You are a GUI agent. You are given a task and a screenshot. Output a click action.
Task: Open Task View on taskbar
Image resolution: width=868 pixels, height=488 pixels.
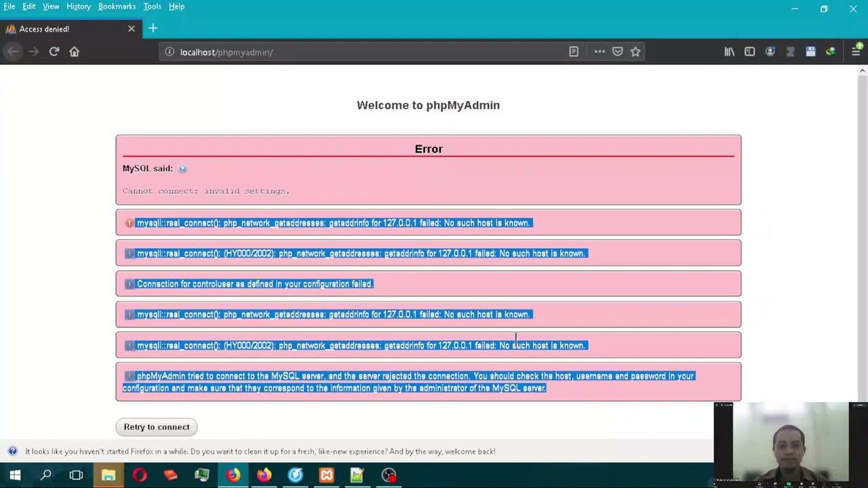pos(76,475)
